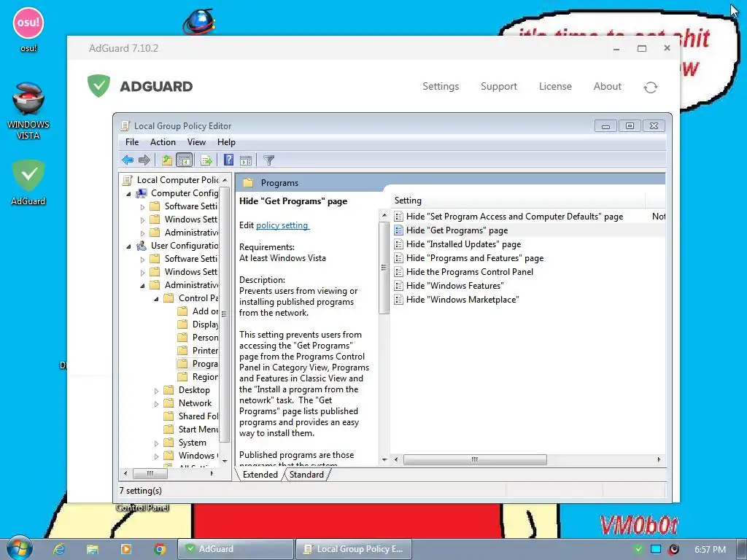This screenshot has height=560, width=747.
Task: Select Hide "Windows Features" setting
Action: click(455, 286)
